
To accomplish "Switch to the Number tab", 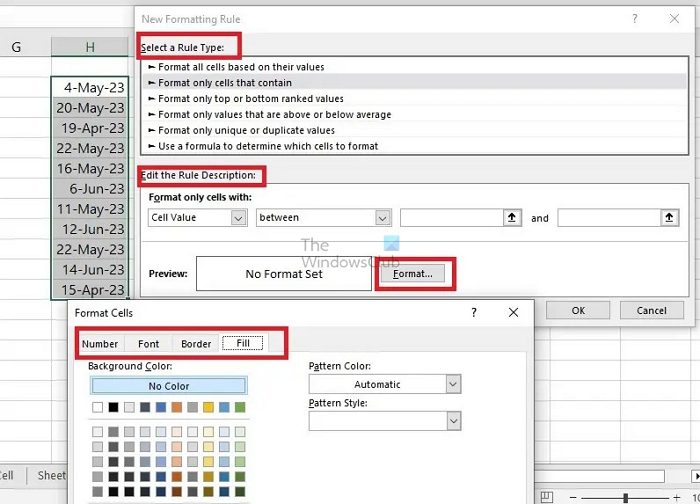I will [x=100, y=344].
